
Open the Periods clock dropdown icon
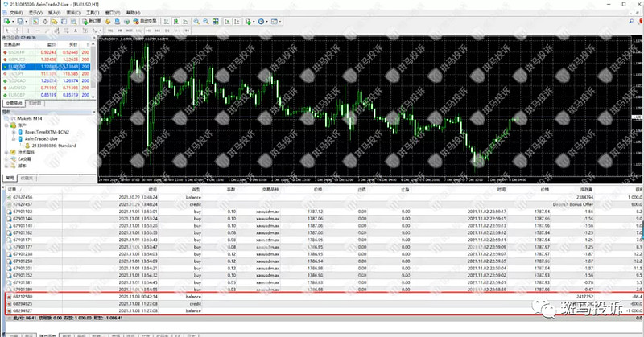pos(262,22)
